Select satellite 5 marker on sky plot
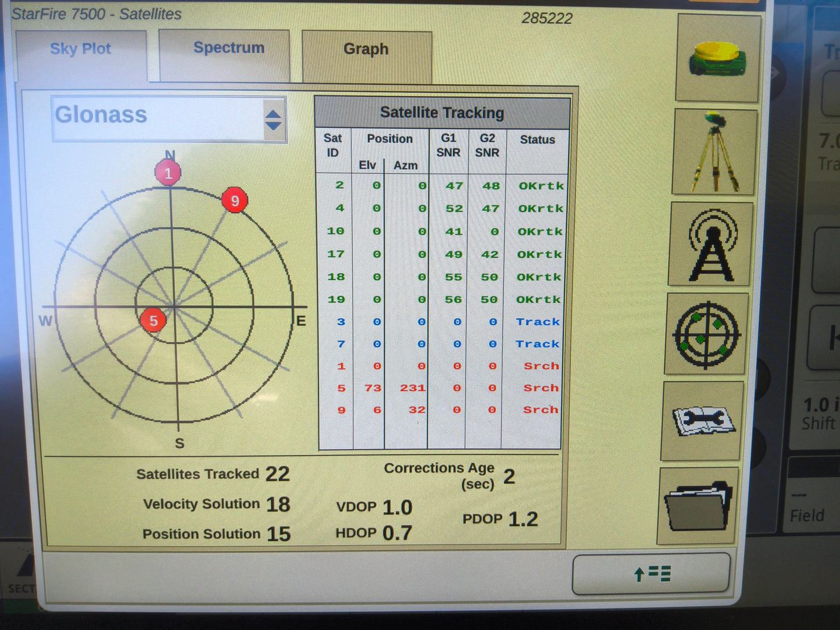This screenshot has height=630, width=840. [x=153, y=320]
